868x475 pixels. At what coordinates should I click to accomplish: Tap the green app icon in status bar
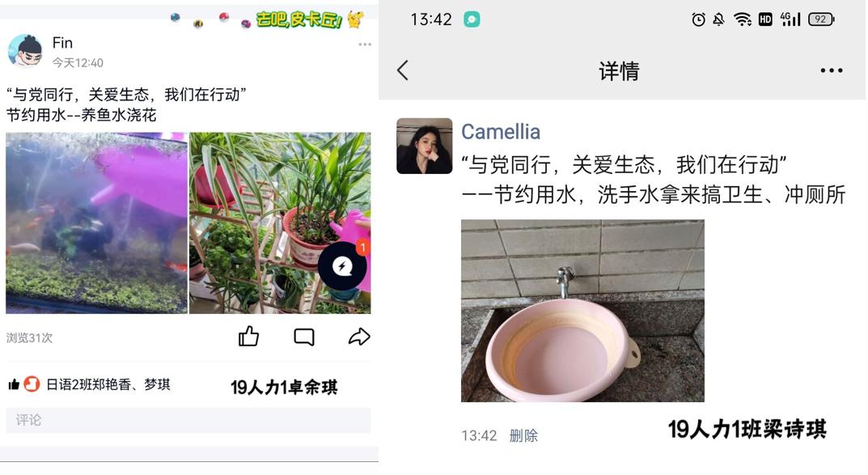(x=472, y=19)
